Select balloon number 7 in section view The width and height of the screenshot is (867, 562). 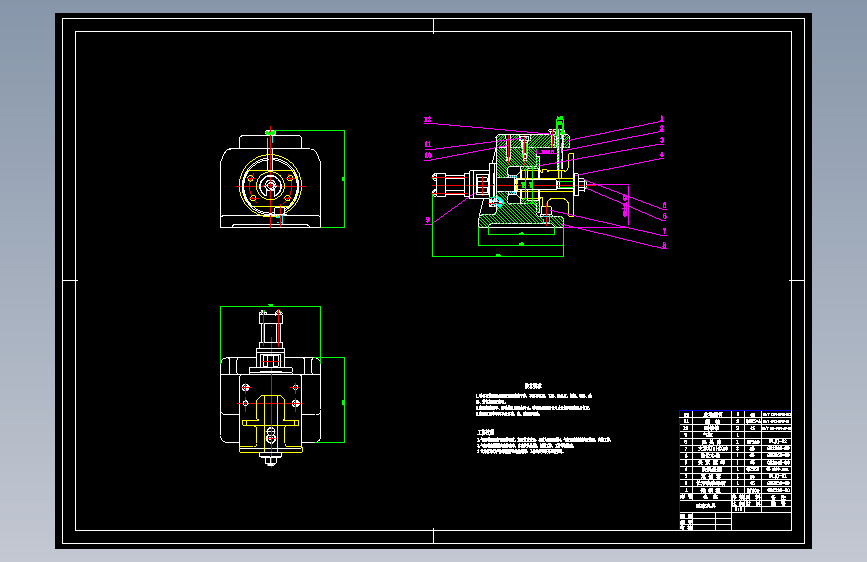664,231
